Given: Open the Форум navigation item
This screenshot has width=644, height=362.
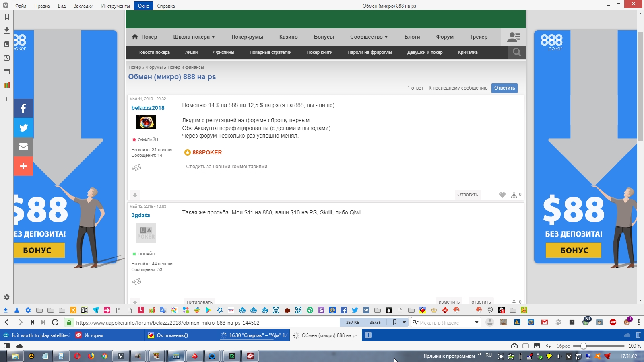Looking at the screenshot, I should click(x=445, y=37).
